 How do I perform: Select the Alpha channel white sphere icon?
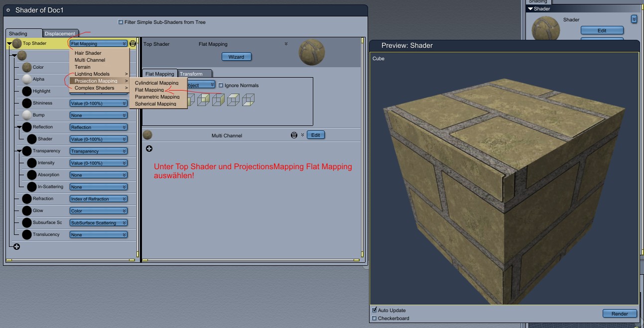tap(26, 79)
